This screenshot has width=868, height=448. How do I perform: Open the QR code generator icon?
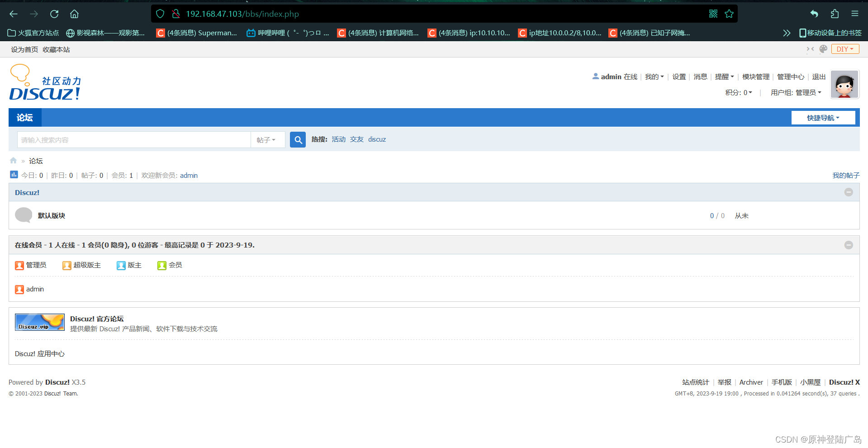click(x=713, y=14)
